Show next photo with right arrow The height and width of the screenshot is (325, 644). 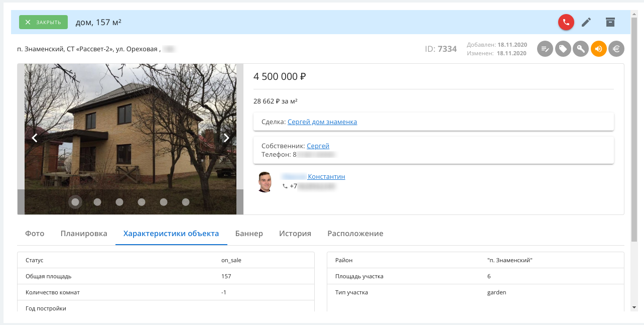[226, 138]
